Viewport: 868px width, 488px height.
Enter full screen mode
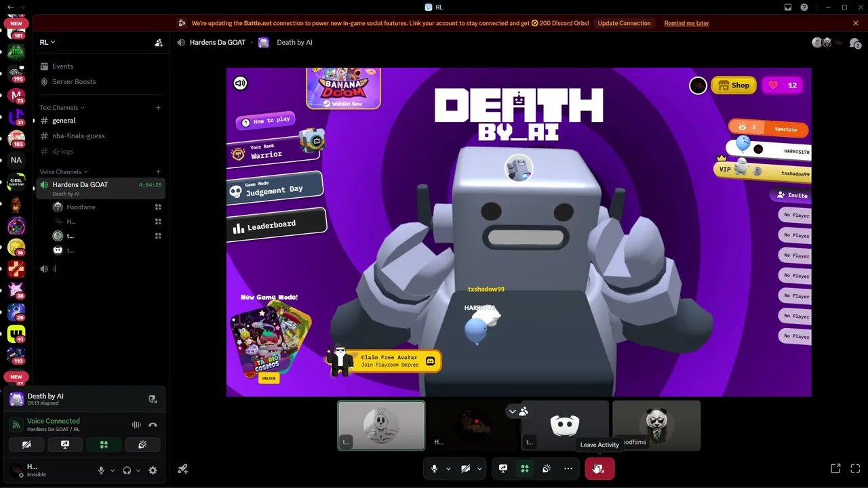[855, 468]
